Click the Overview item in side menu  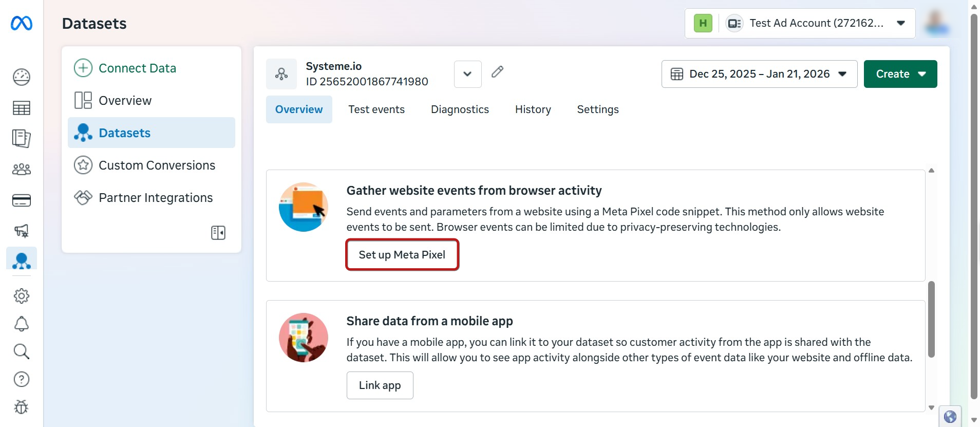pyautogui.click(x=152, y=100)
